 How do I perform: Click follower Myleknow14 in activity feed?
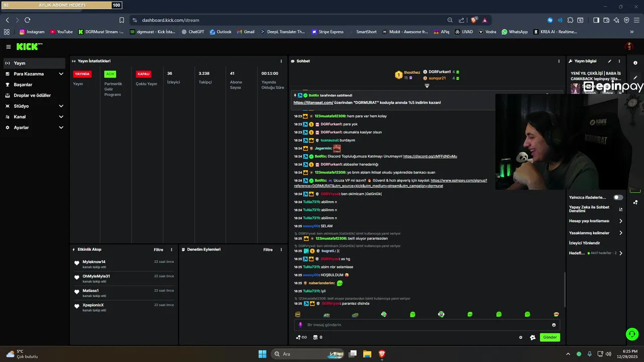pos(94,262)
